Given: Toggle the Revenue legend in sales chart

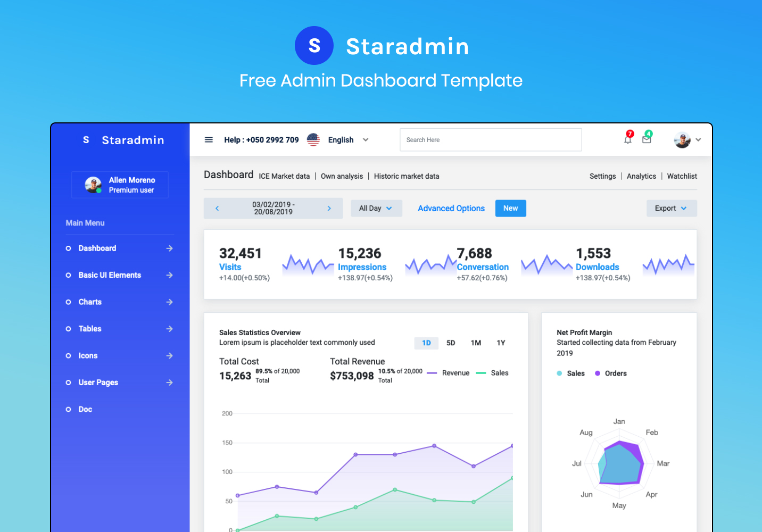Looking at the screenshot, I should click(448, 373).
